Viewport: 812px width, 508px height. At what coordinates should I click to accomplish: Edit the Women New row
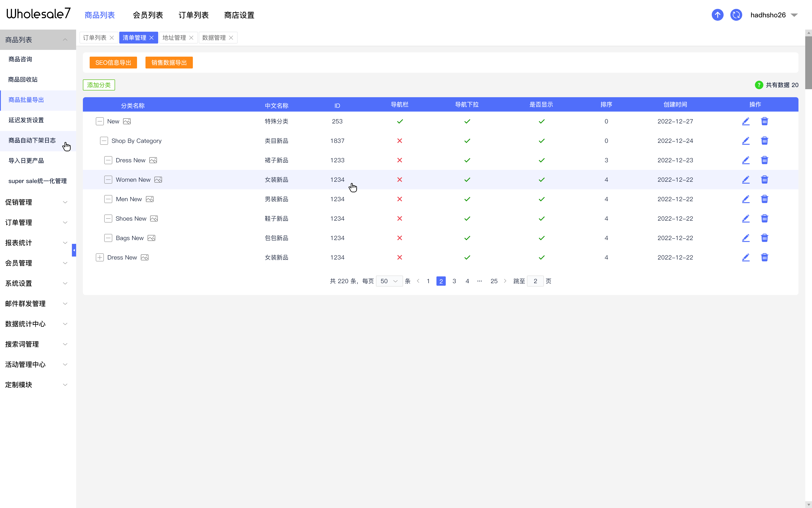coord(746,180)
